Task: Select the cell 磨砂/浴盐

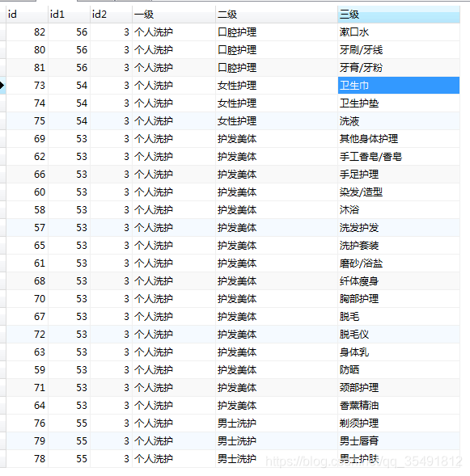Action: point(399,263)
